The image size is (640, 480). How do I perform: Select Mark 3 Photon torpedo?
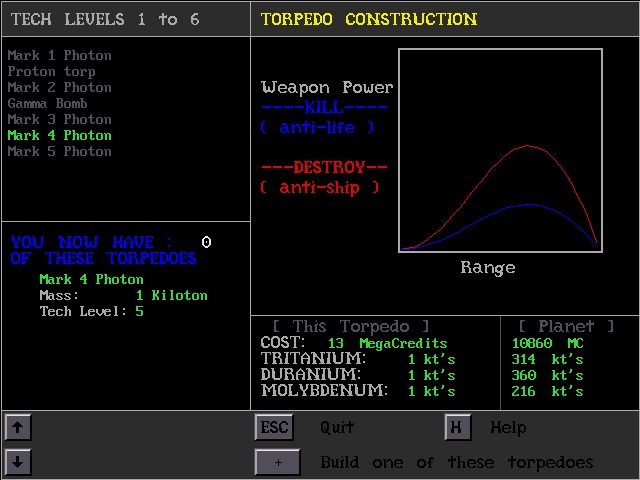(59, 119)
